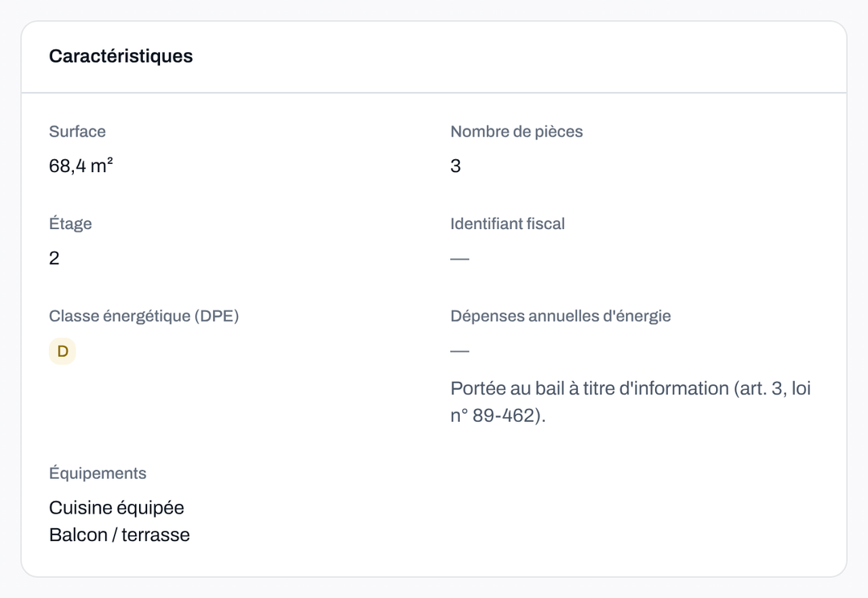Viewport: 868px width, 598px height.
Task: Click the superscript ² in the surface value
Action: pyautogui.click(x=110, y=161)
